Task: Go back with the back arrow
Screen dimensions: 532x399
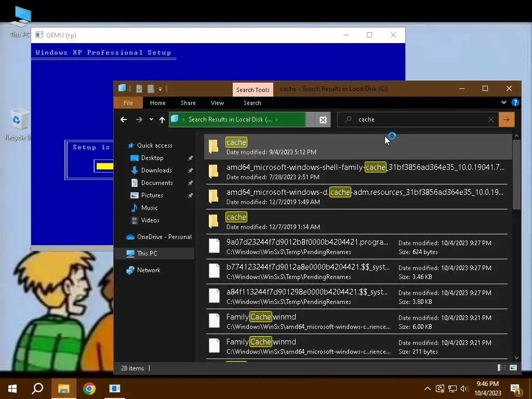Action: click(x=124, y=119)
